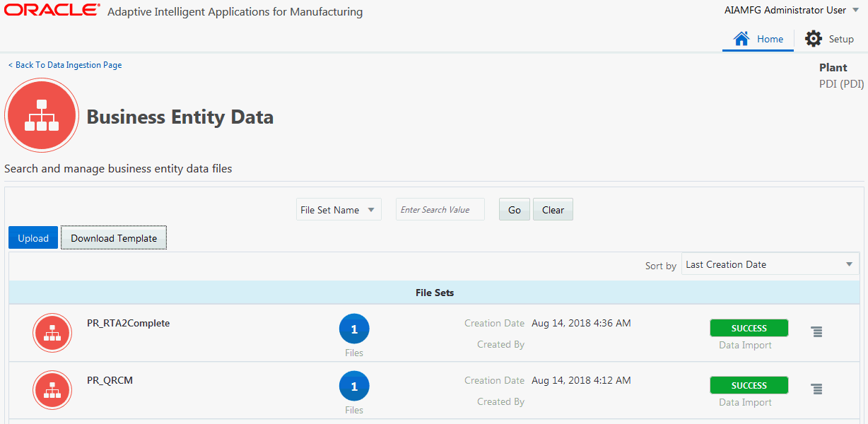Viewport: 868px width, 424px height.
Task: Switch to the Home tab
Action: pyautogui.click(x=758, y=39)
